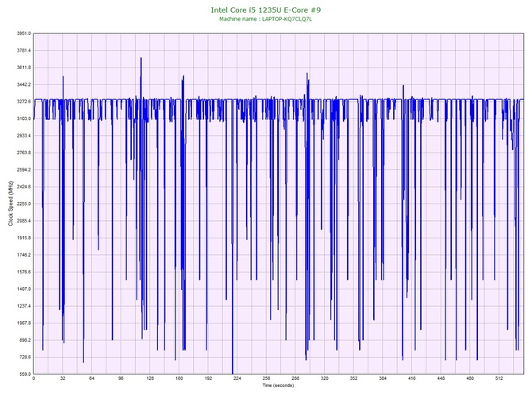Click the 416 tick on time axis
Screen dimensions: 532x399
tap(412, 378)
